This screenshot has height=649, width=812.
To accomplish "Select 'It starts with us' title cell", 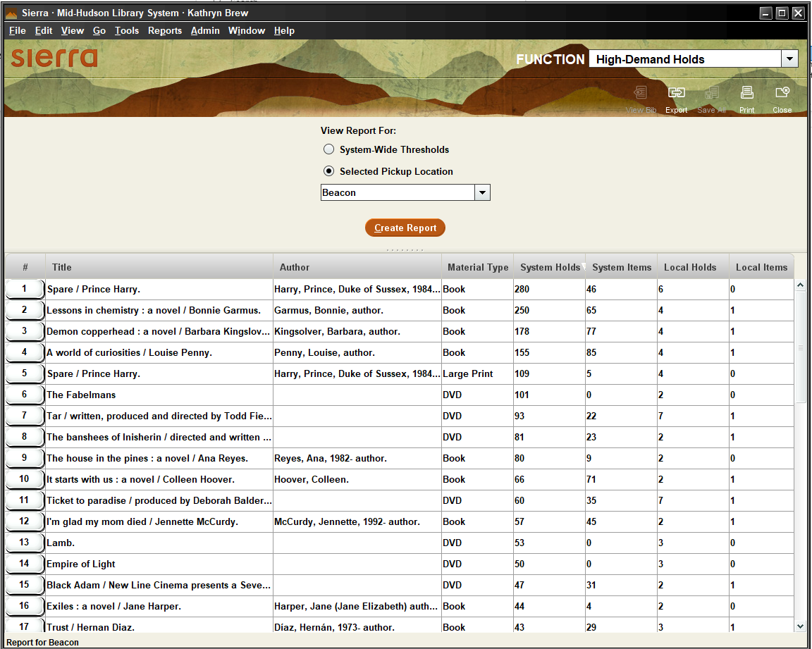I will point(159,479).
